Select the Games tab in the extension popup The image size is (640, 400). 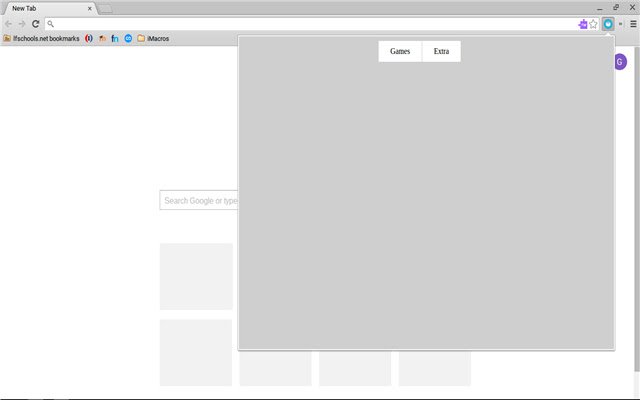tap(400, 51)
